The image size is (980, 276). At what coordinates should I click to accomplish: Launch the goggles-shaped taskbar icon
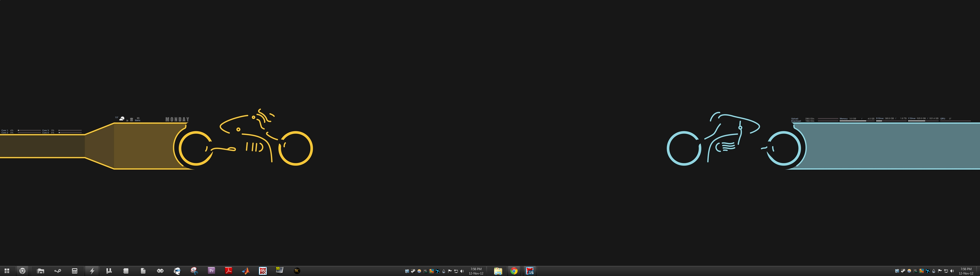pos(160,271)
